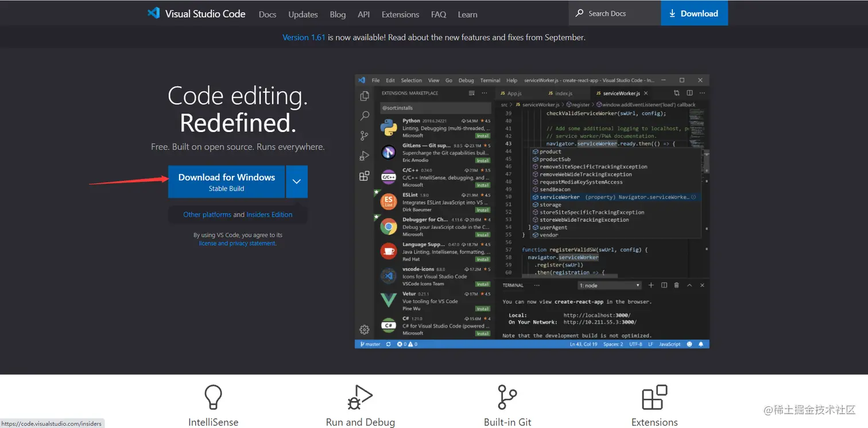
Task: Click the Python extension logo
Action: [x=389, y=128]
